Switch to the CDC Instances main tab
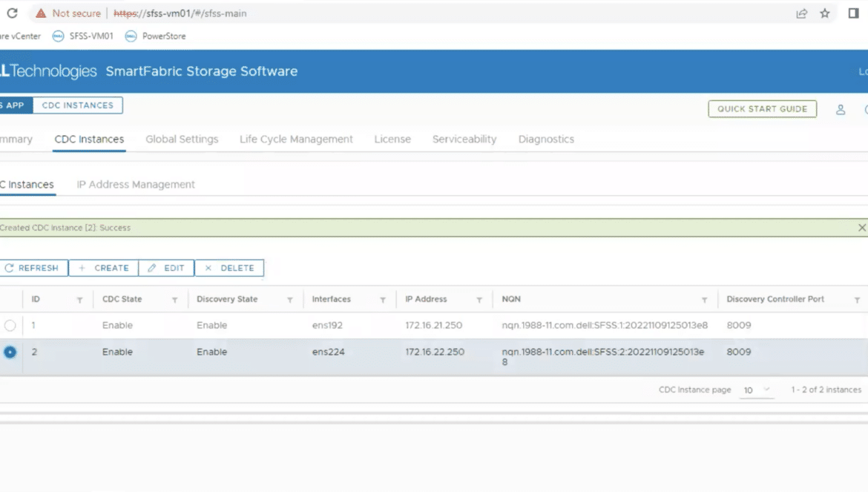The height and width of the screenshot is (492, 868). point(89,140)
